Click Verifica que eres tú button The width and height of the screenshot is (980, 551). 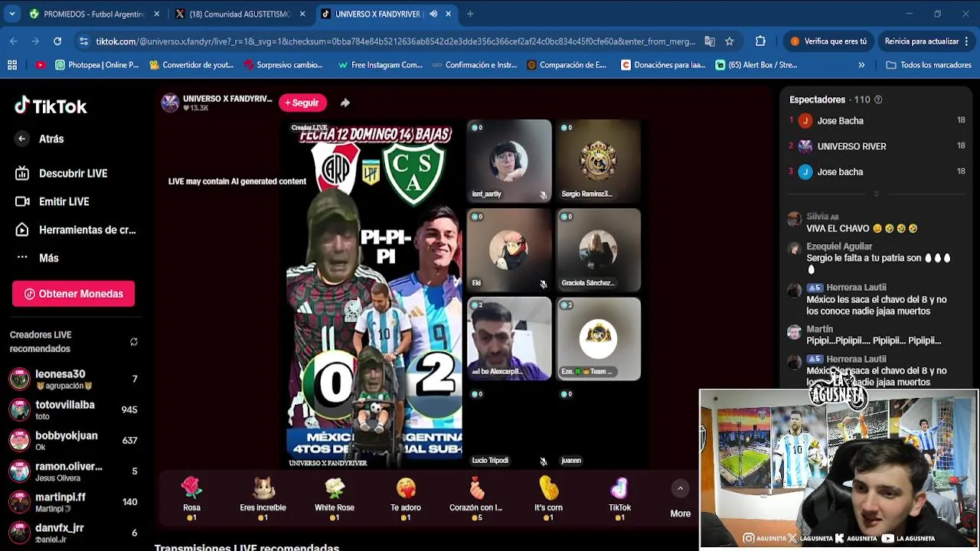(828, 41)
